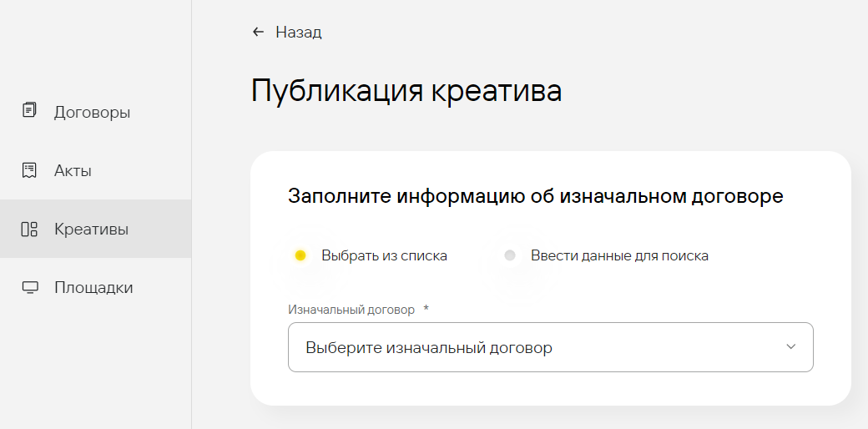Select the Креативы menu item
This screenshot has height=429, width=868.
(91, 229)
